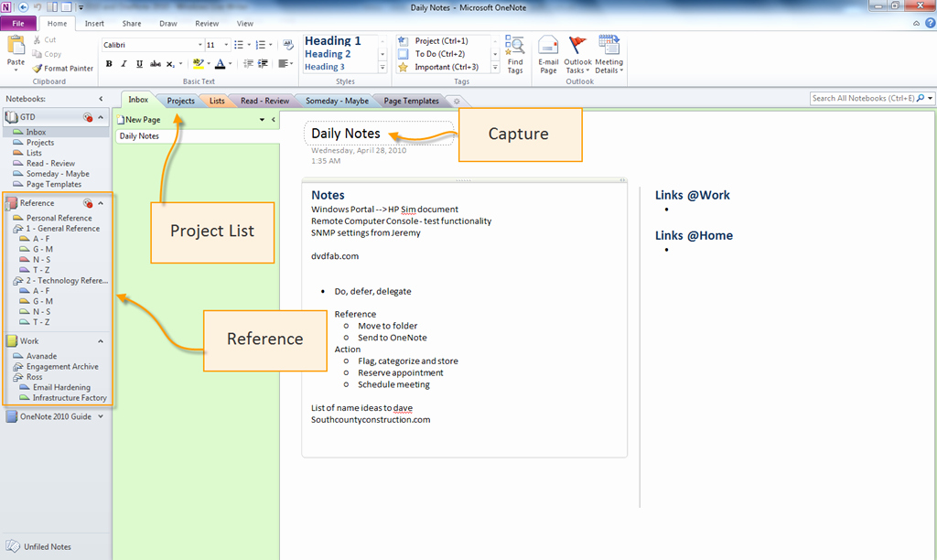Click the Unfiled Notes icon
The image size is (937, 560).
13,546
